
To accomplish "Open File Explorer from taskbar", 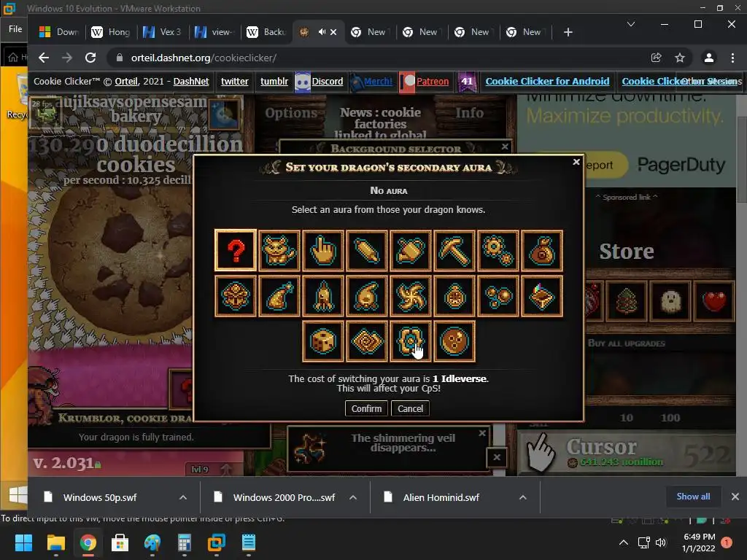I will pyautogui.click(x=55, y=542).
